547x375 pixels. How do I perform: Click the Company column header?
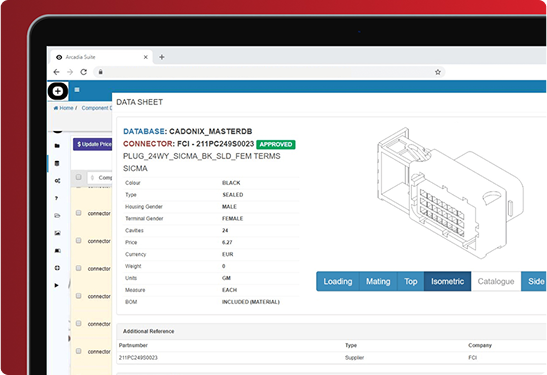(480, 345)
